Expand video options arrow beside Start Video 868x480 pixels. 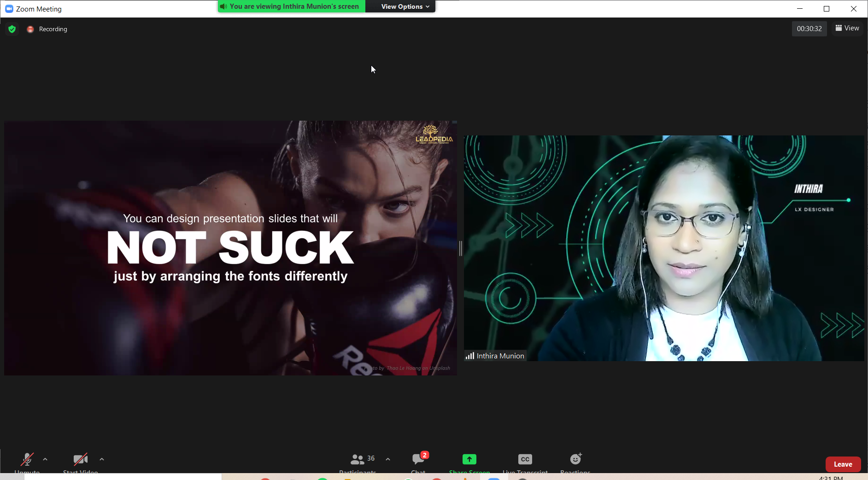102,459
